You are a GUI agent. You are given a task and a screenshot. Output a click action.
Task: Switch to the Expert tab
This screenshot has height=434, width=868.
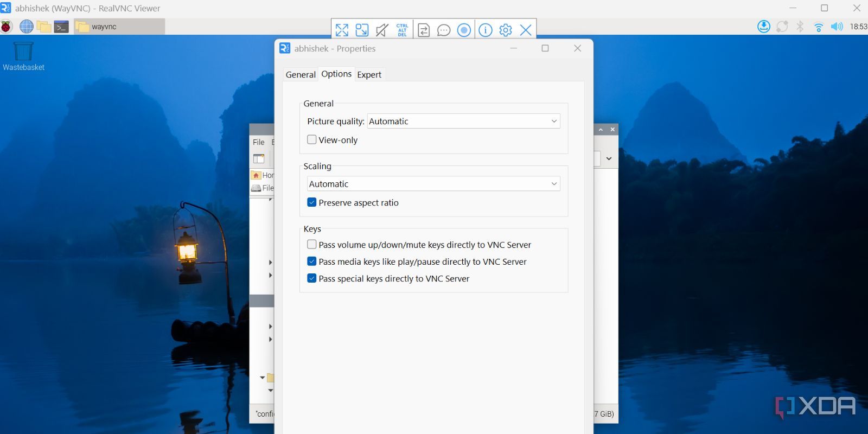coord(369,74)
